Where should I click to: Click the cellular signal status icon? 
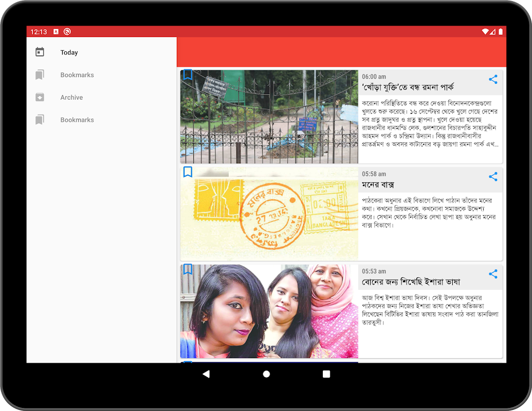click(492, 31)
